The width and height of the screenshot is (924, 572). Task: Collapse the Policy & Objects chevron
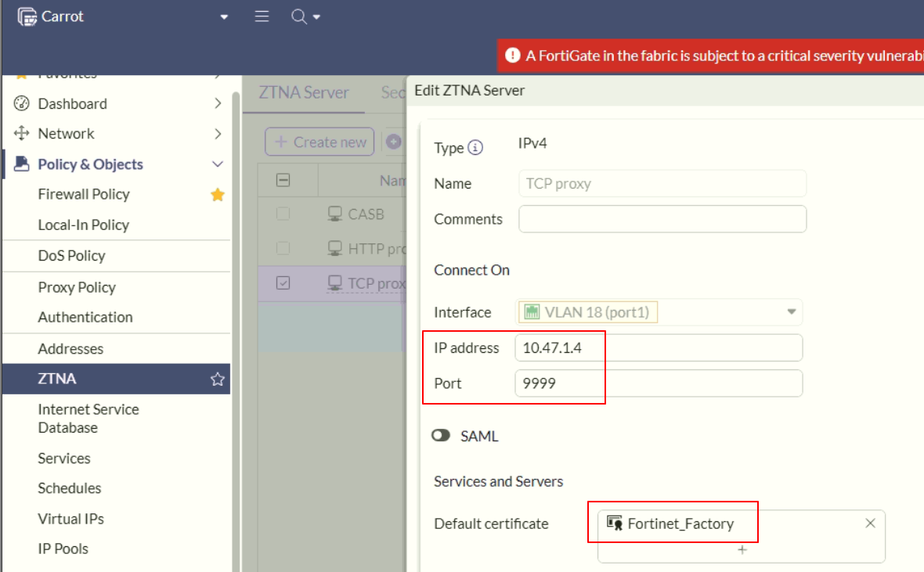point(218,164)
